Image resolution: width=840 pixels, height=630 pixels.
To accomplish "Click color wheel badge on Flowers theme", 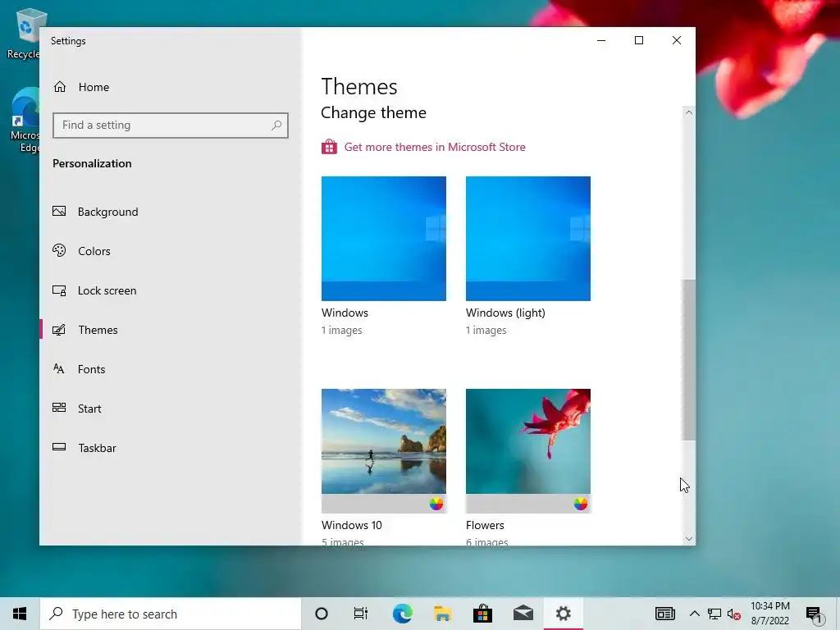I will [581, 504].
